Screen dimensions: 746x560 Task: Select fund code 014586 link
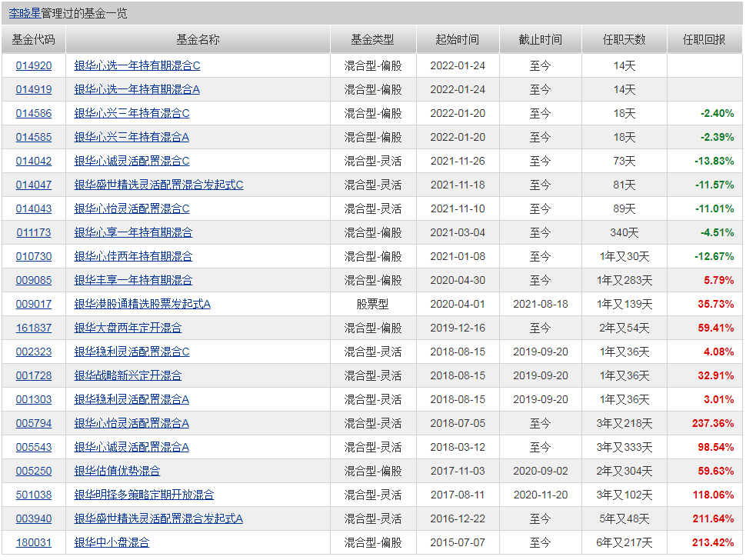pos(34,113)
